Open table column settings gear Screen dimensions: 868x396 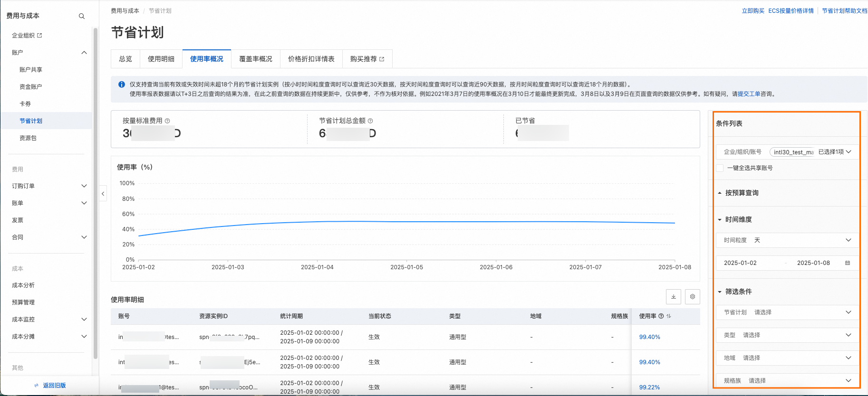[x=693, y=297]
